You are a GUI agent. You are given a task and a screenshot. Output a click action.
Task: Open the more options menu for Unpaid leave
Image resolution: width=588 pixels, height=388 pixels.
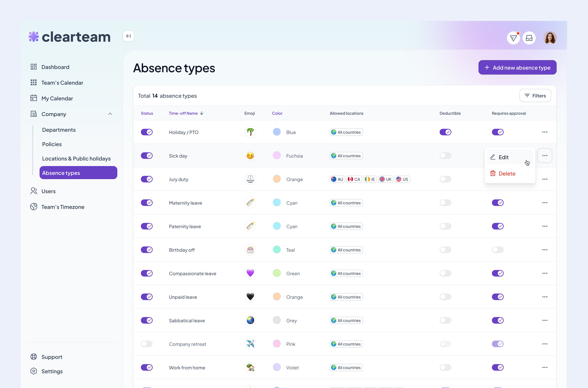tap(545, 297)
